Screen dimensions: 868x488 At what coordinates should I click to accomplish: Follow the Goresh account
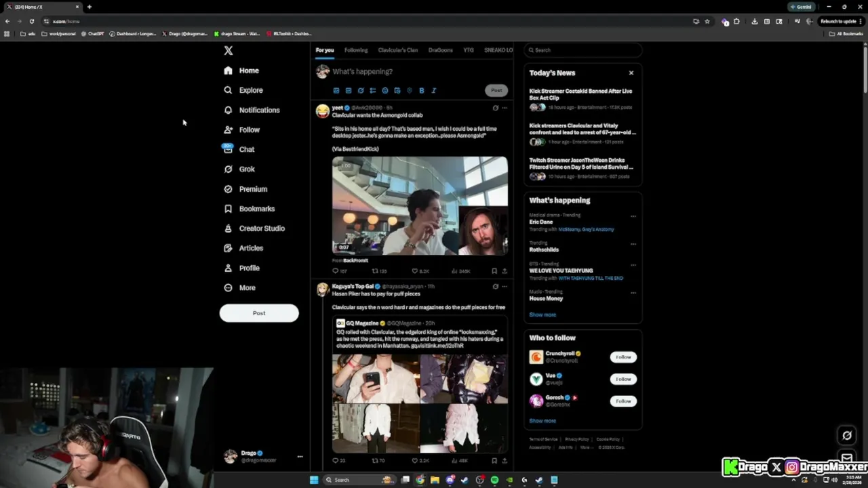click(623, 401)
